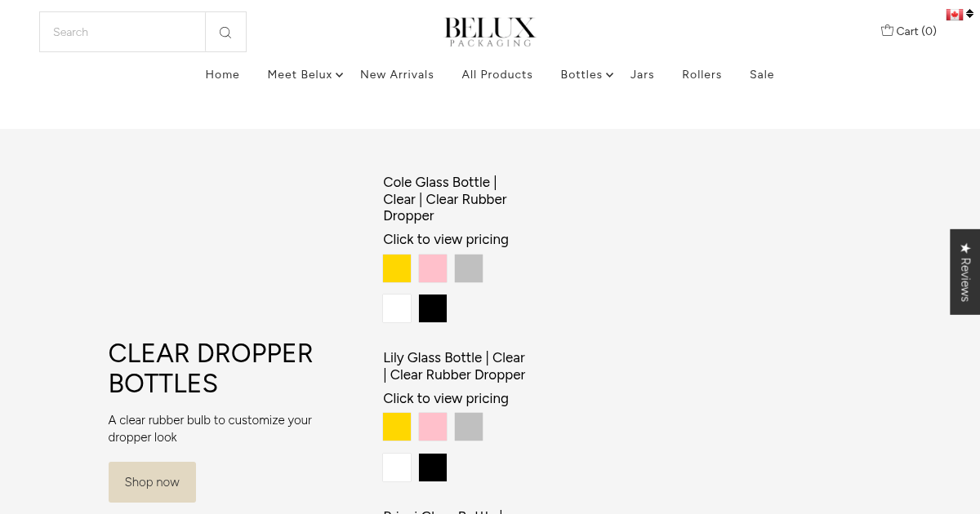Screen dimensions: 980x514
Task: Click inside the Search input field
Action: [x=122, y=32]
